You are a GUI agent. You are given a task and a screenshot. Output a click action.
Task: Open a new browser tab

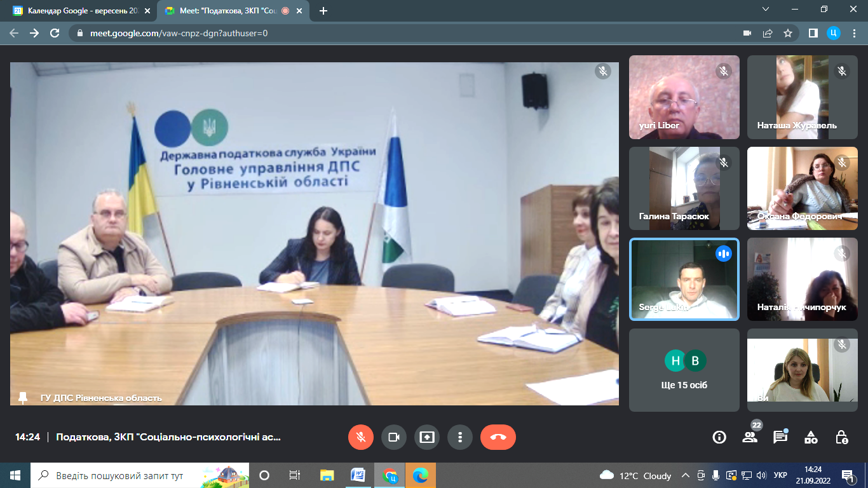pos(323,11)
